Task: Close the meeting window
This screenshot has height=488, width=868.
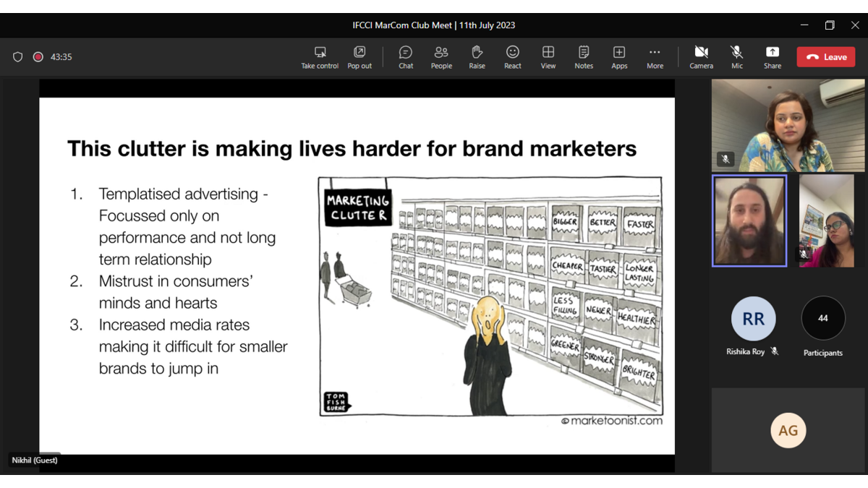Action: click(854, 25)
